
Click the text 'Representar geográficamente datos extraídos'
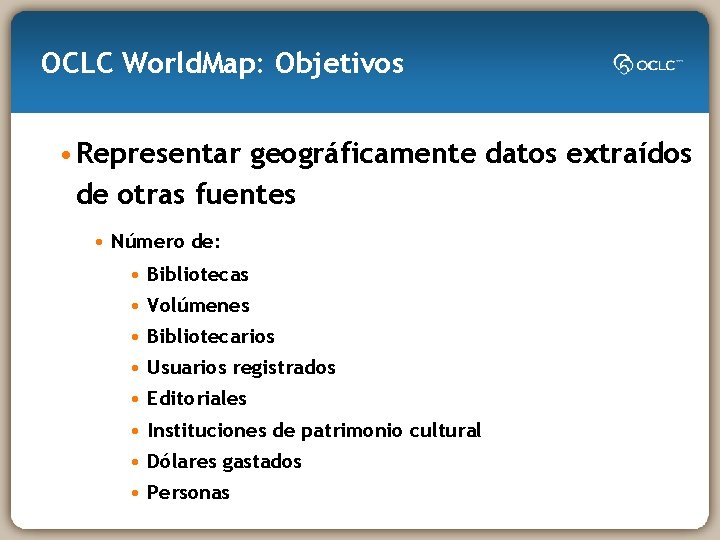coord(384,154)
